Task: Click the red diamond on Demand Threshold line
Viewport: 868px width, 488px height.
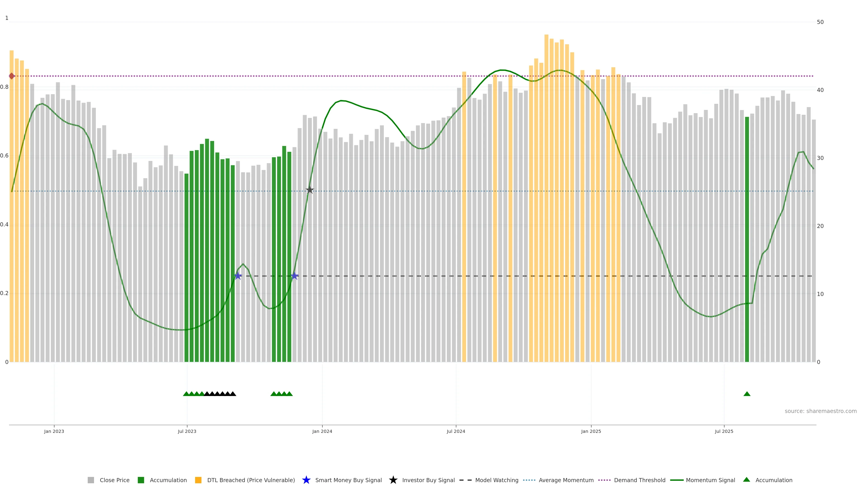Action: click(12, 76)
